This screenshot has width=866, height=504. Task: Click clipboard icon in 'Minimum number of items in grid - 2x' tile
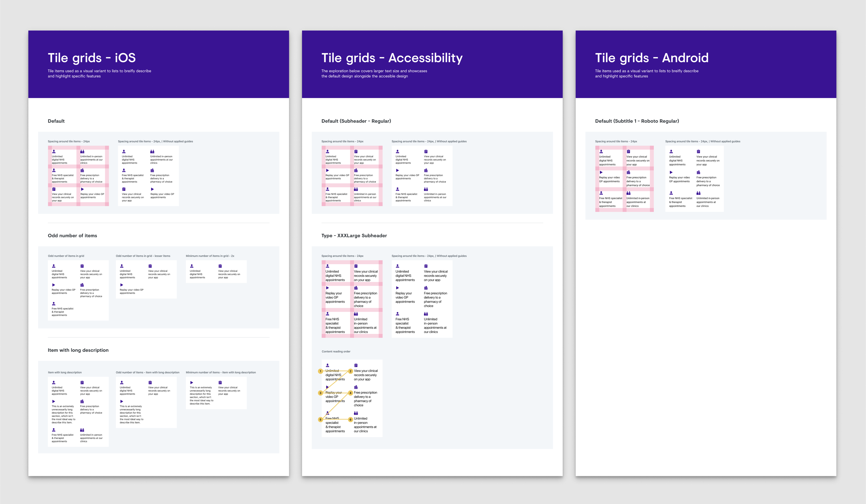coord(220,266)
